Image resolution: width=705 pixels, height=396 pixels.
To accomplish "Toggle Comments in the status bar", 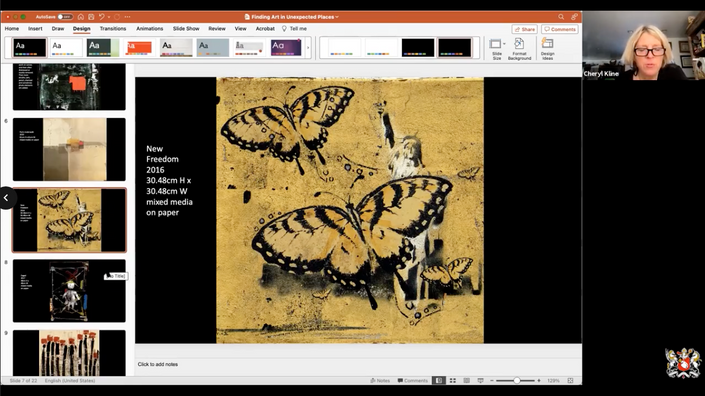I will click(x=413, y=380).
